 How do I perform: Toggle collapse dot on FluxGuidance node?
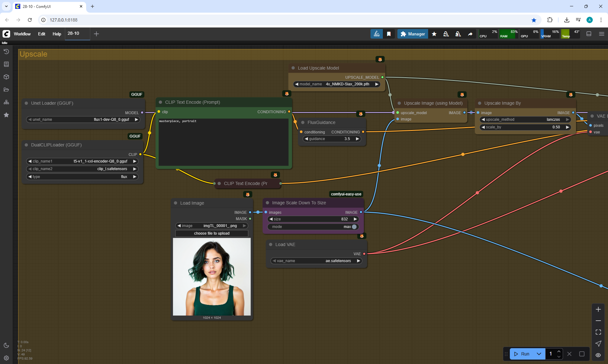tap(303, 122)
